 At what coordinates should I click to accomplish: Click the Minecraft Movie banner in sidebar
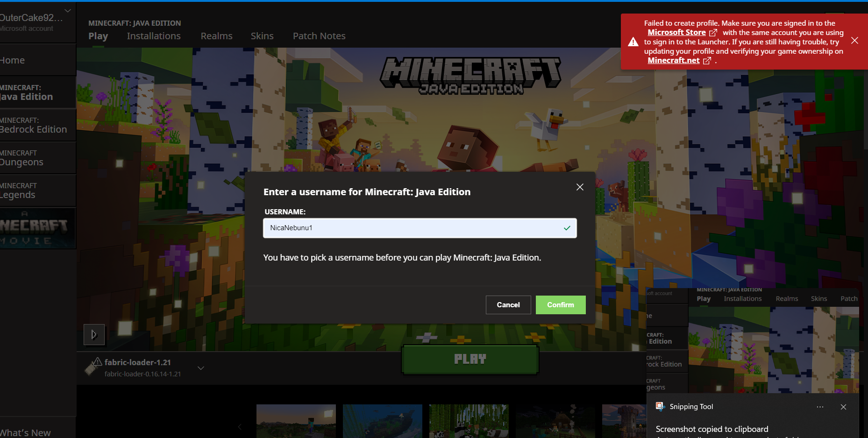point(37,228)
